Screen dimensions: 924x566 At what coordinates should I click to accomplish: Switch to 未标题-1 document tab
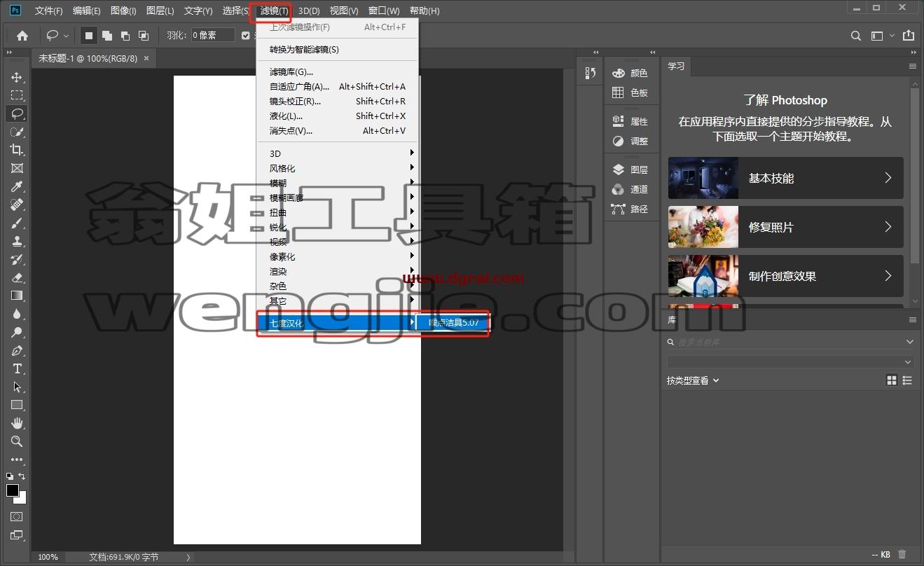click(x=88, y=59)
